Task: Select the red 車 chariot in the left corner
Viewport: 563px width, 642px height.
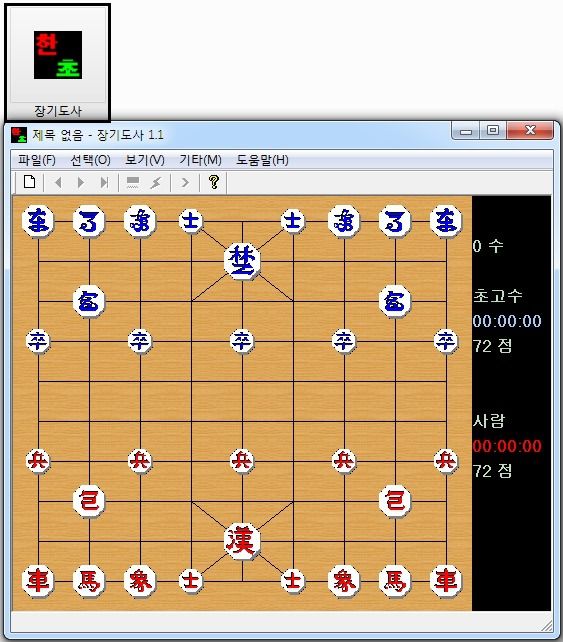Action: coord(38,581)
